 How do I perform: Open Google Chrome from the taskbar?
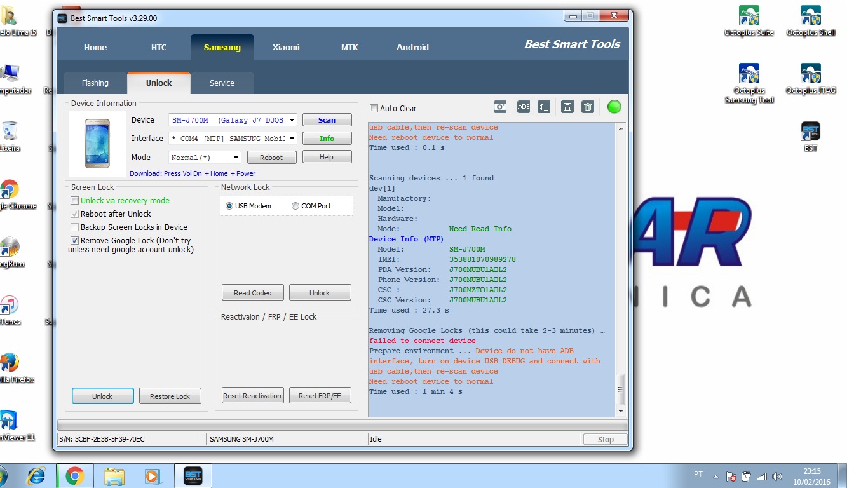tap(75, 475)
